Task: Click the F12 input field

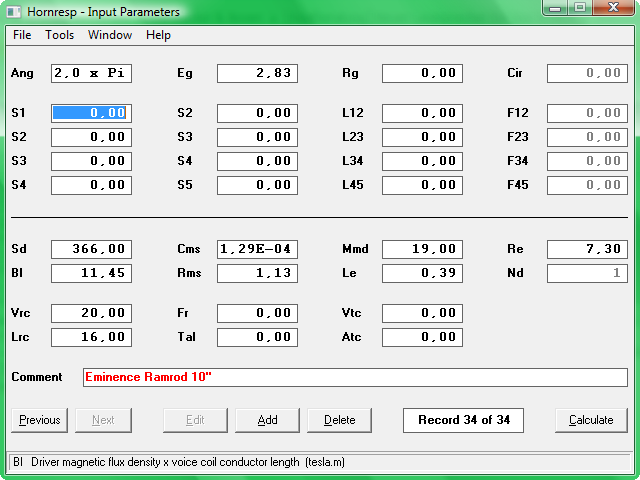Action: click(587, 113)
